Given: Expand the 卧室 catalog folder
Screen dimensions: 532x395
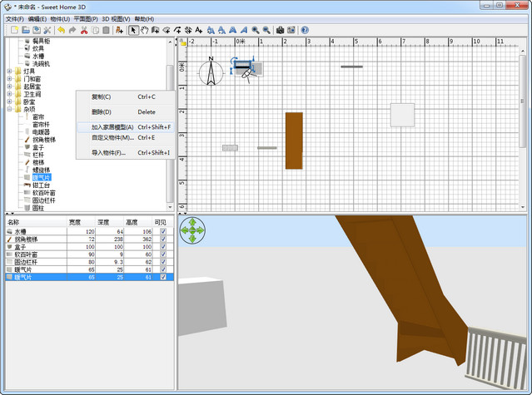Looking at the screenshot, I should click(x=9, y=101).
